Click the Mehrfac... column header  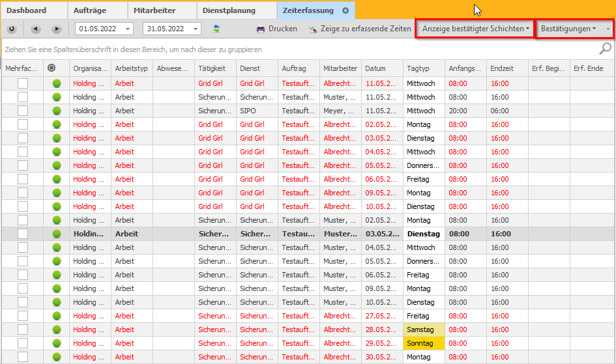[x=22, y=68]
